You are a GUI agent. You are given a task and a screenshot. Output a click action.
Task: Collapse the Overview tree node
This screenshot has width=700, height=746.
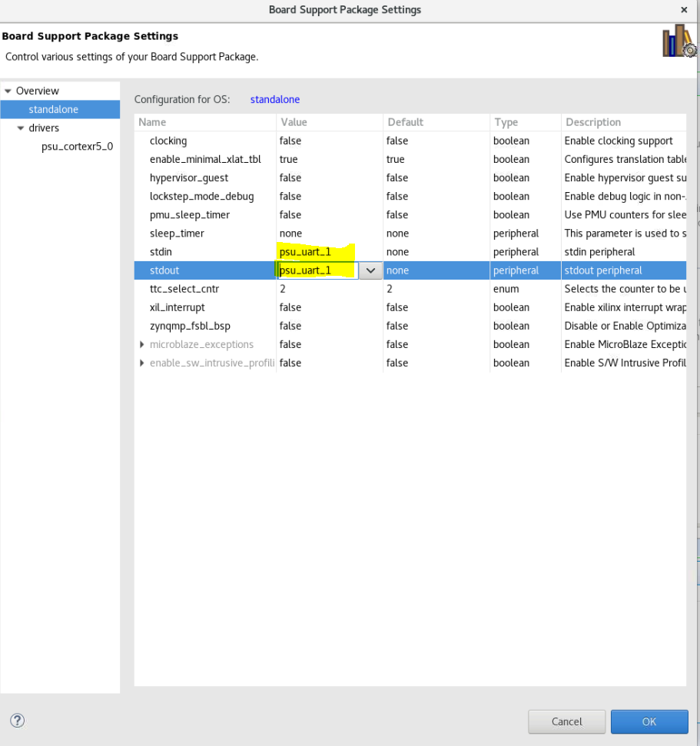tap(8, 91)
